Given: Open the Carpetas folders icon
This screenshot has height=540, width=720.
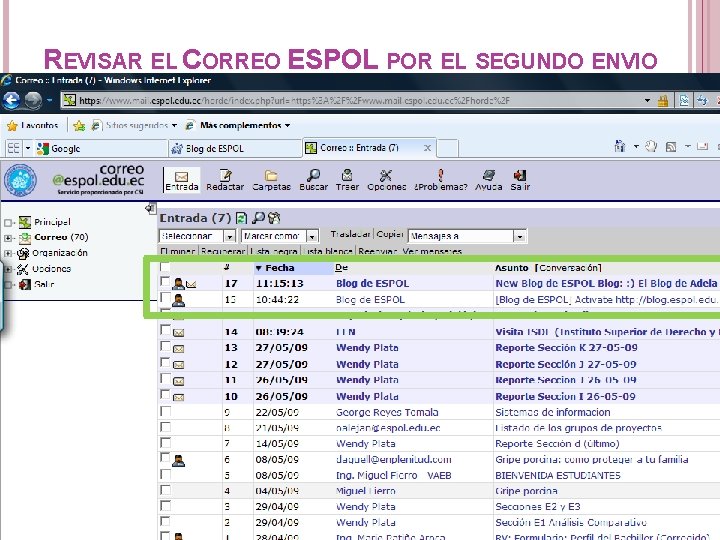Looking at the screenshot, I should (271, 180).
